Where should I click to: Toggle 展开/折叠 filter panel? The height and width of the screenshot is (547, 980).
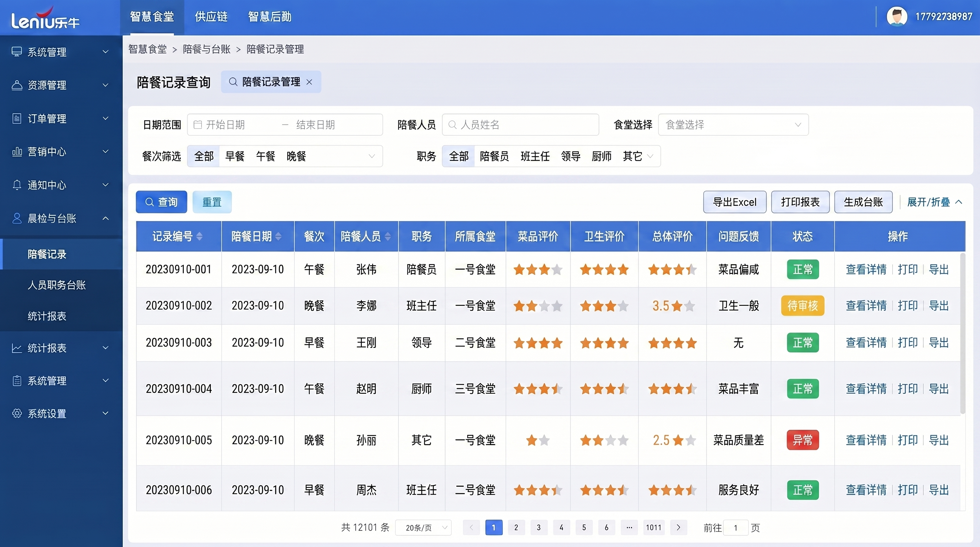point(934,202)
